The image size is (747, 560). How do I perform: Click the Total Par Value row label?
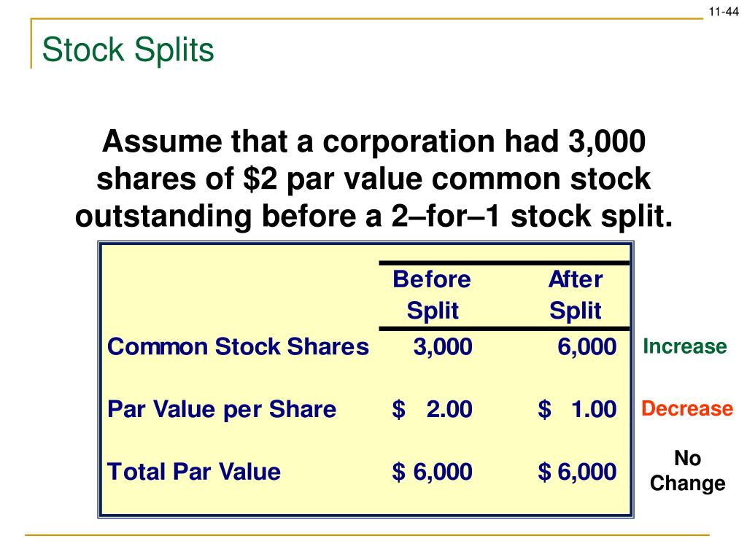point(194,472)
